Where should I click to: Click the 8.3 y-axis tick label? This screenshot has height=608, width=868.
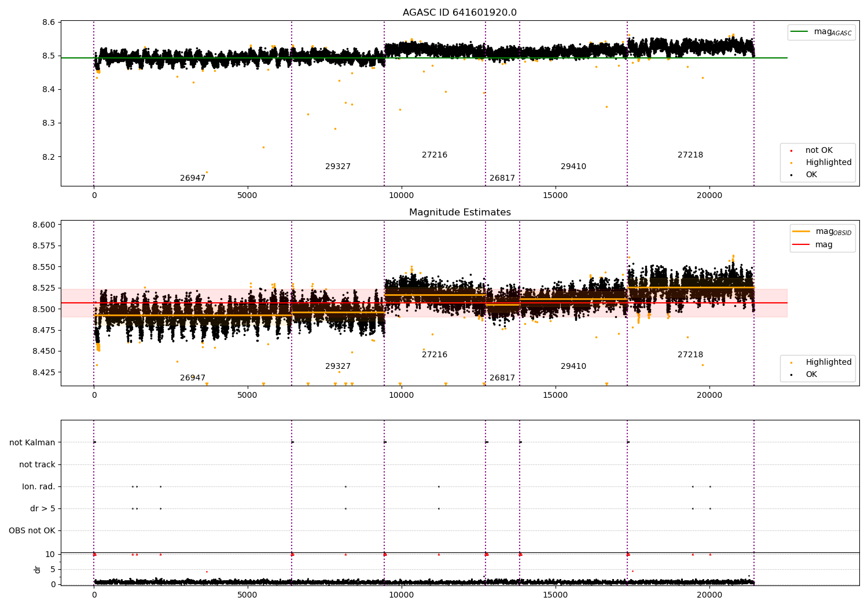pos(49,123)
